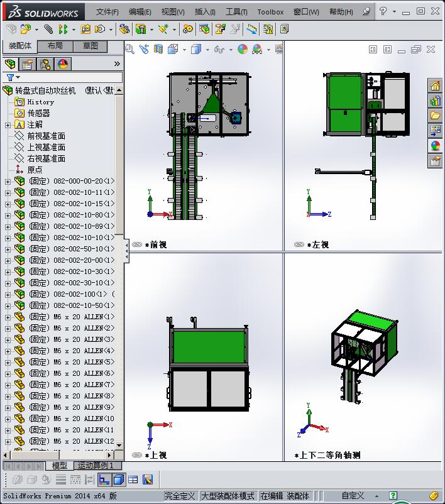Viewport: 445px width, 504px height.
Task: Click the green help question mark in status bar
Action: [x=393, y=495]
